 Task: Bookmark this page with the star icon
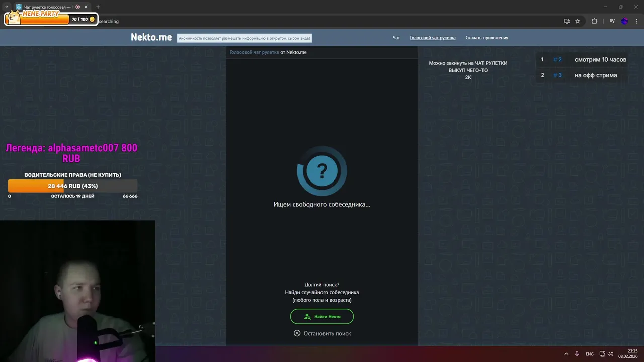tap(578, 21)
